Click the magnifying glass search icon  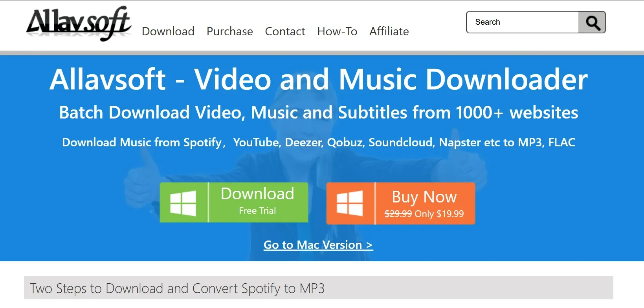[592, 22]
